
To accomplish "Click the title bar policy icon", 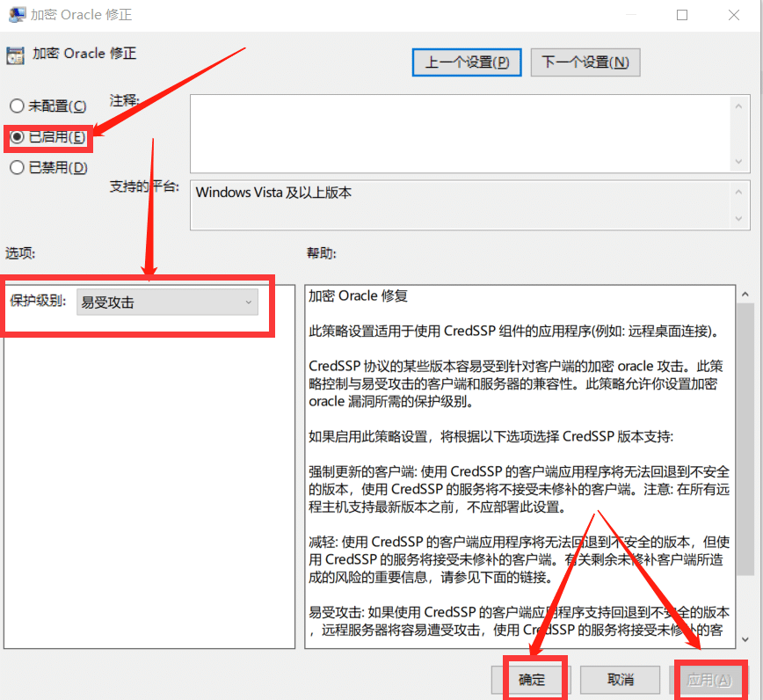I will 17,15.
